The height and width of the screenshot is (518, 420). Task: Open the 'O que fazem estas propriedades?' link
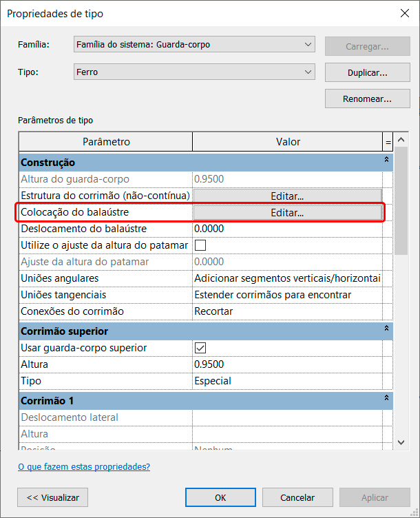coord(84,466)
